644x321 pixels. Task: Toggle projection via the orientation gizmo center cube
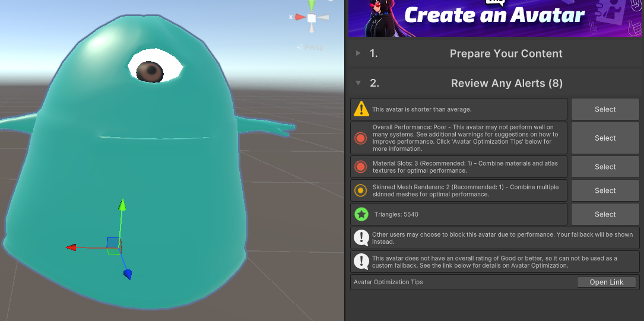click(312, 18)
